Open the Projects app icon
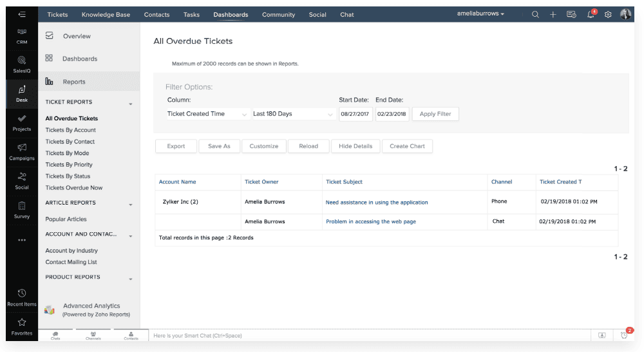Viewport: 644px width, 352px height. [x=22, y=123]
